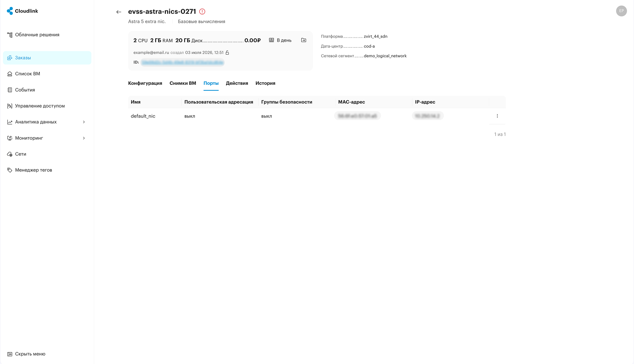Click the blurred MAC address chip
Viewport: 634px width, 364px height.
click(358, 116)
